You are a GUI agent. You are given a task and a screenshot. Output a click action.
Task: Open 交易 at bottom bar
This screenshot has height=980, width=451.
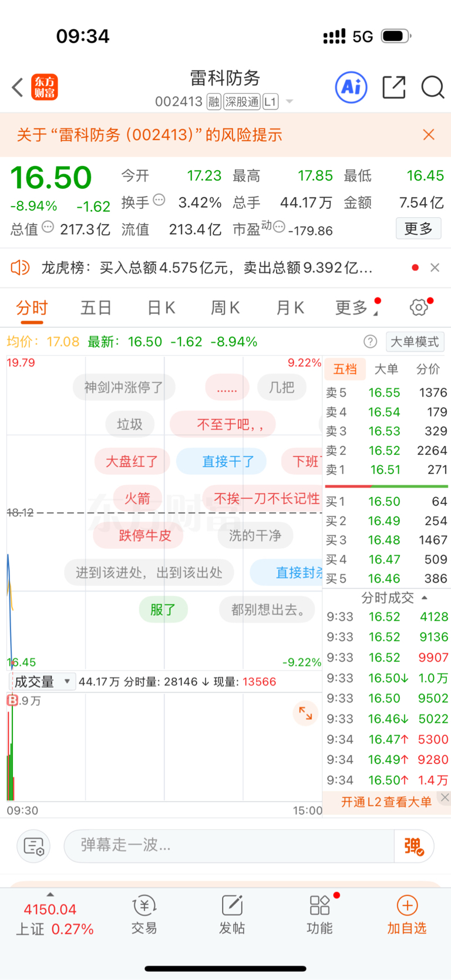click(x=144, y=914)
